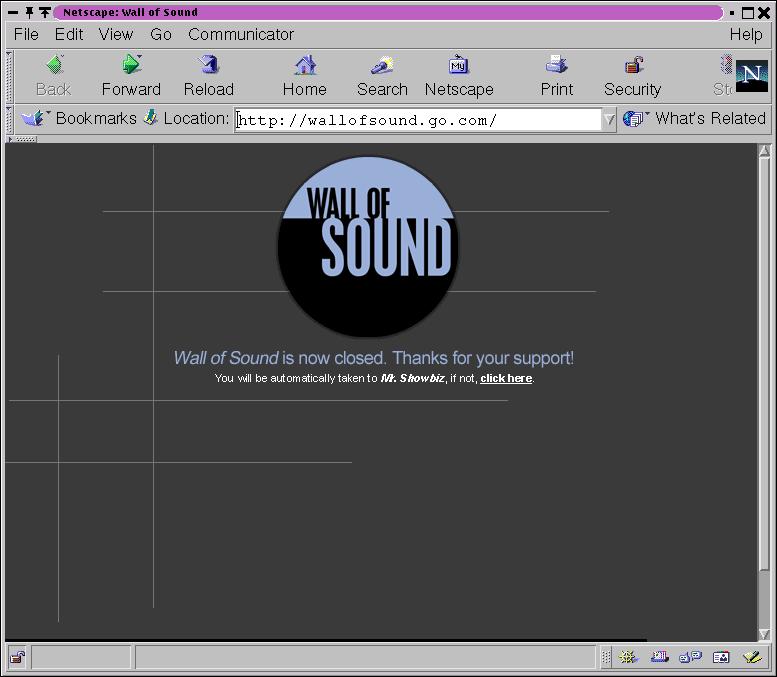Viewport: 777px width, 677px height.
Task: Click the vertical scrollbar up arrow
Action: click(x=765, y=151)
